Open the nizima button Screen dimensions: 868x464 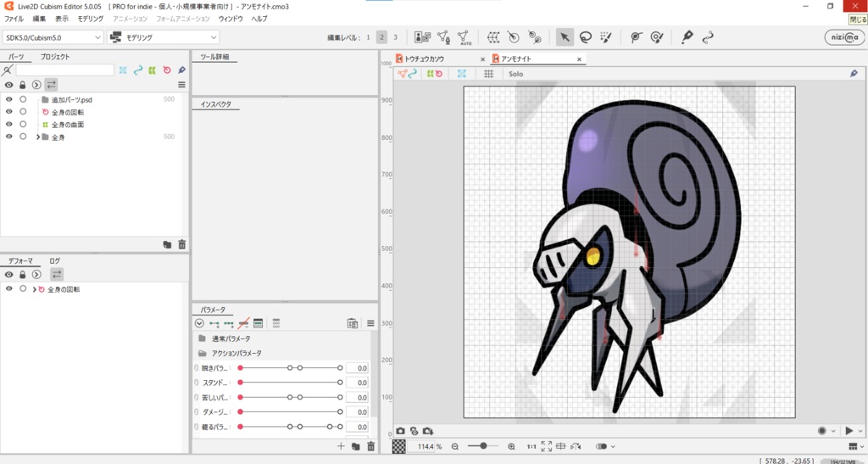[844, 37]
